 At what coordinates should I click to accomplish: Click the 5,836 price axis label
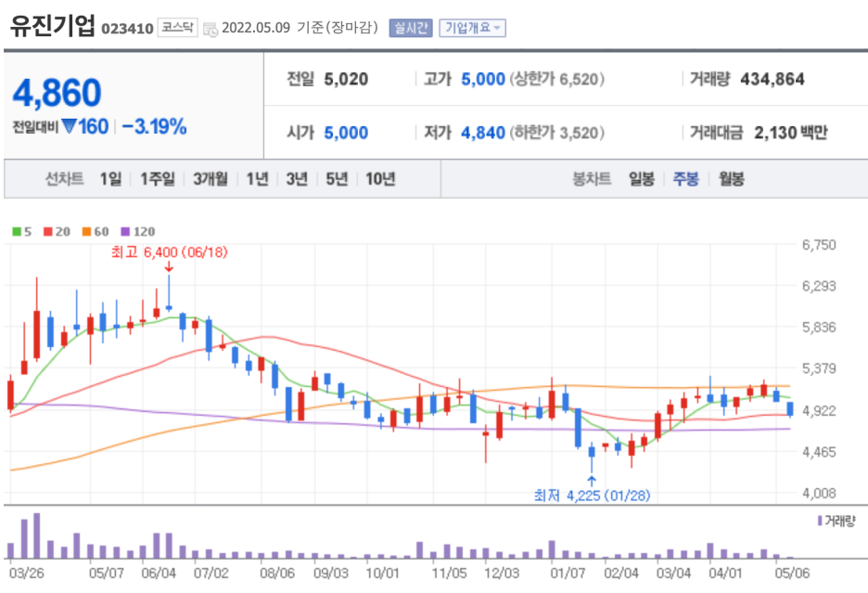click(819, 327)
